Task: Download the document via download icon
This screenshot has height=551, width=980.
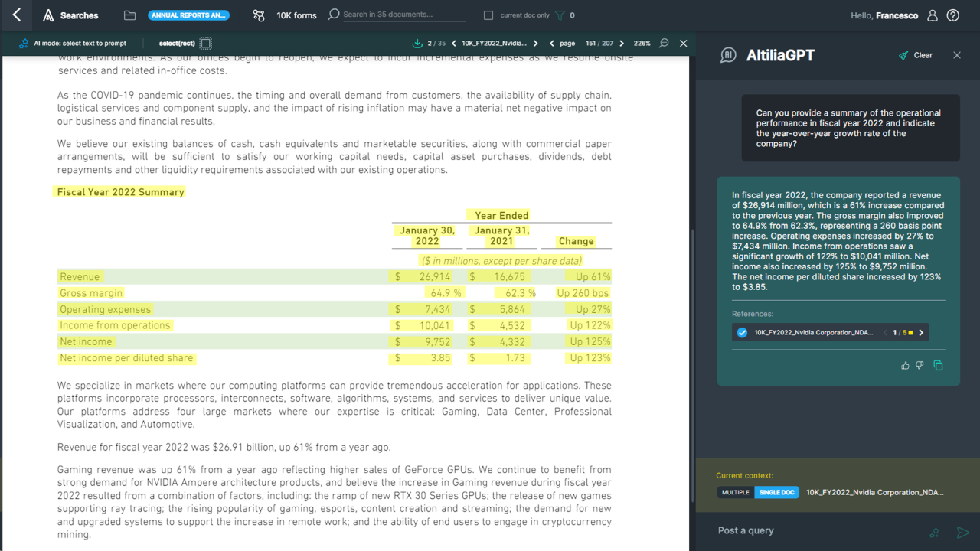Action: tap(417, 44)
